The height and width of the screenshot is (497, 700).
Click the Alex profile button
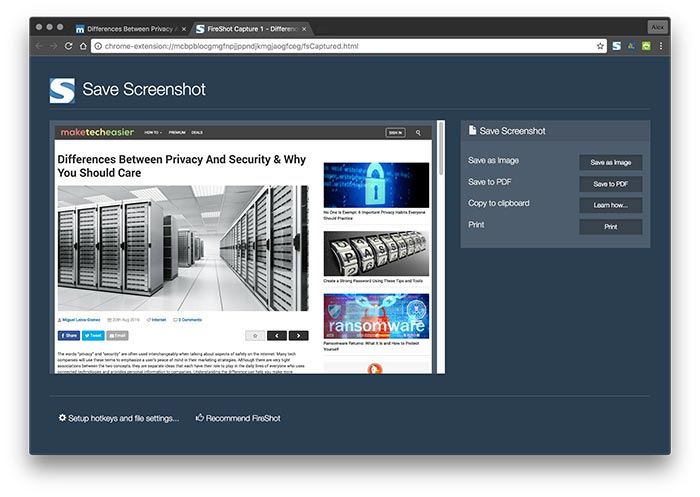tap(657, 27)
